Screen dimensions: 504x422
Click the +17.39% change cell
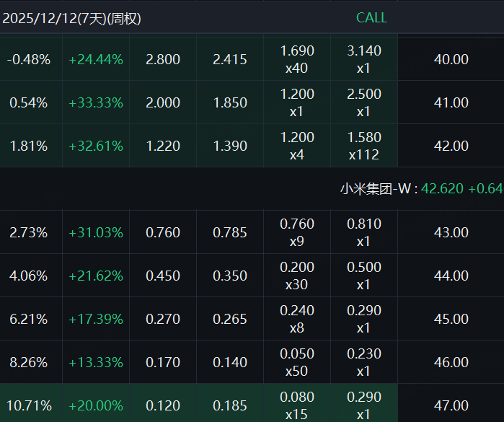pyautogui.click(x=96, y=319)
